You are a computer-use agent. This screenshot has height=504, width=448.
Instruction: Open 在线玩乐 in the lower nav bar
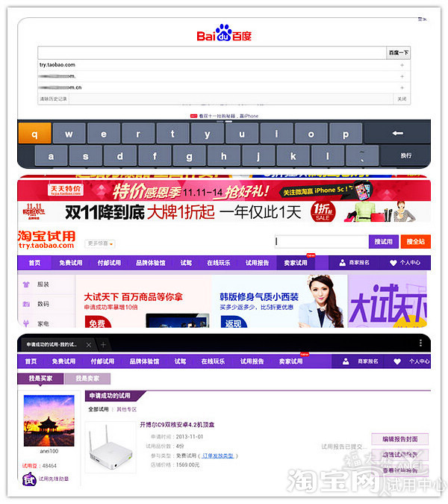[213, 361]
